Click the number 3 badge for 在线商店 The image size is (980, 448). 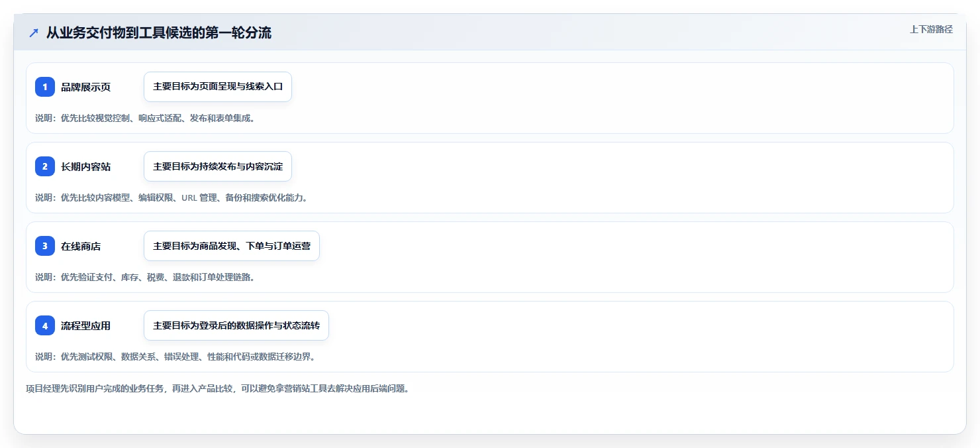(x=45, y=246)
